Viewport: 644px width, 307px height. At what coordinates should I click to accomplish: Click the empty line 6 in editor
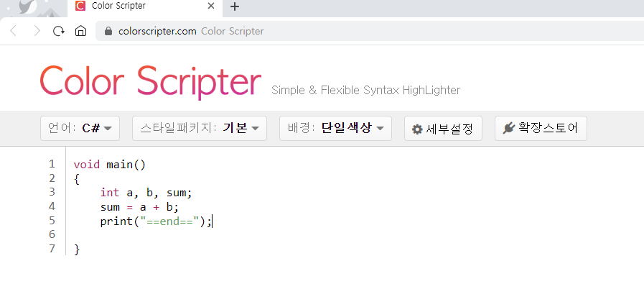tap(353, 235)
